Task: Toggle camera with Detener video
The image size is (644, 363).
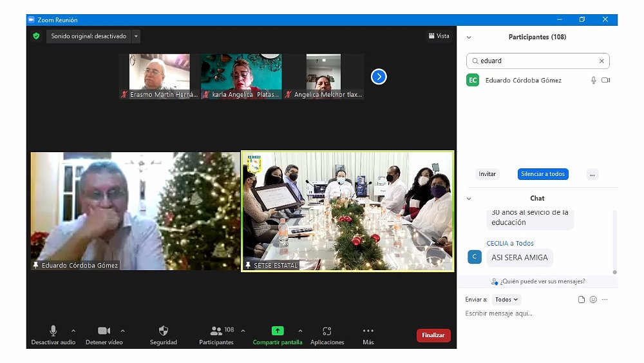Action: click(104, 331)
